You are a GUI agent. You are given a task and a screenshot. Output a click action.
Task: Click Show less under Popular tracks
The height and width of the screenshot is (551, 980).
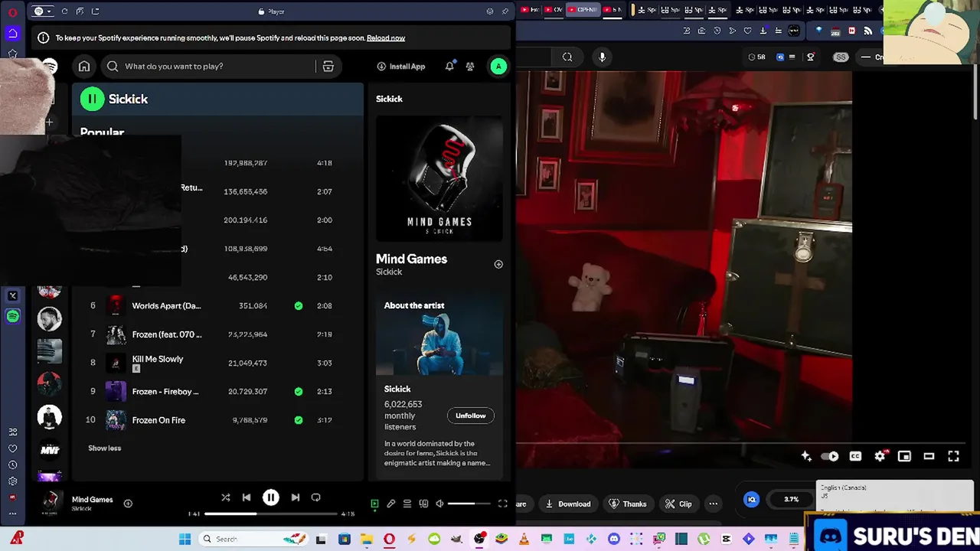click(x=104, y=448)
